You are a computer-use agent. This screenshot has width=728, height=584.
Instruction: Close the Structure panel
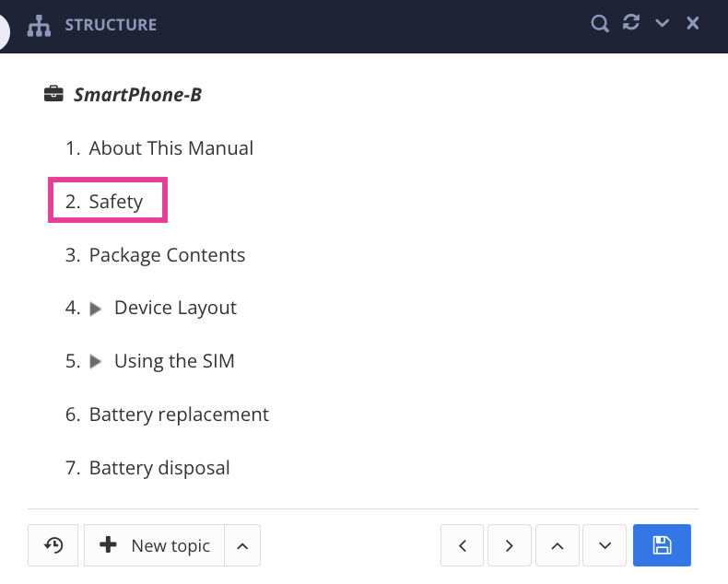(693, 24)
